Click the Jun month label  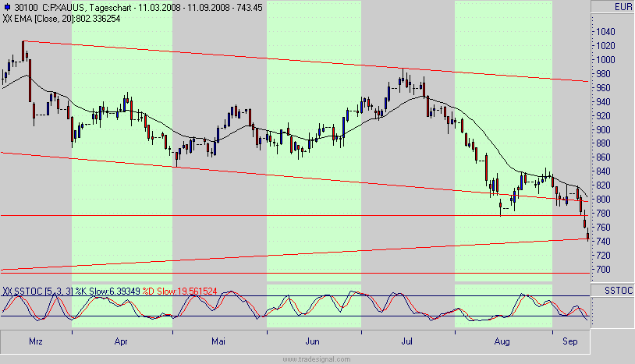coord(312,341)
